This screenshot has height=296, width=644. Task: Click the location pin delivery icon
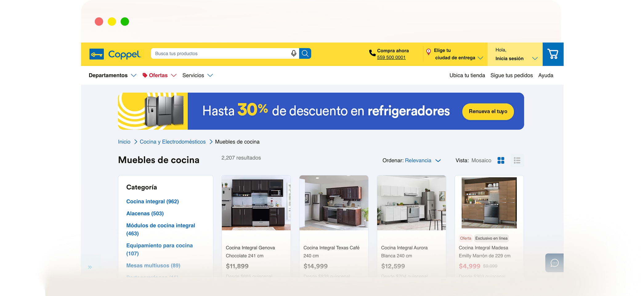(x=428, y=52)
